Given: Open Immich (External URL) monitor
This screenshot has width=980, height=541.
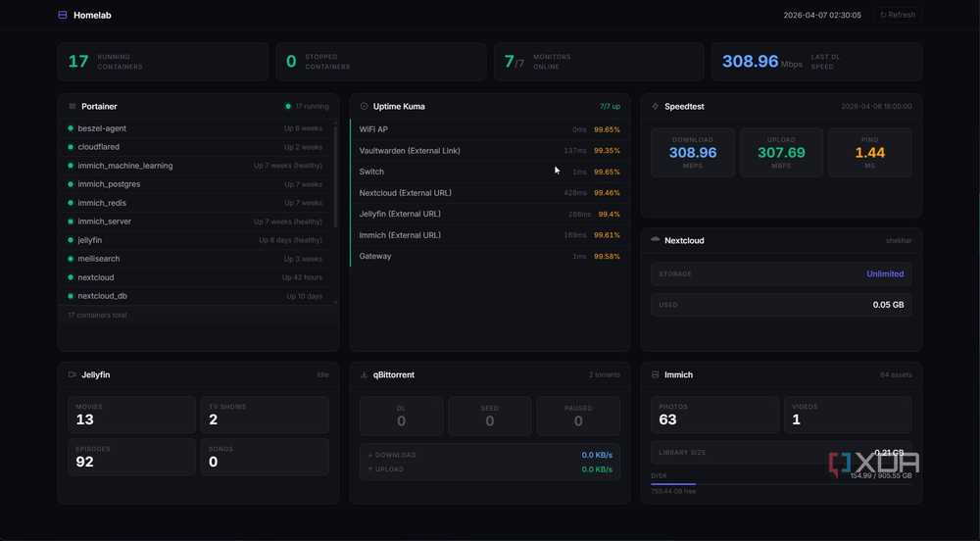Looking at the screenshot, I should click(x=489, y=235).
